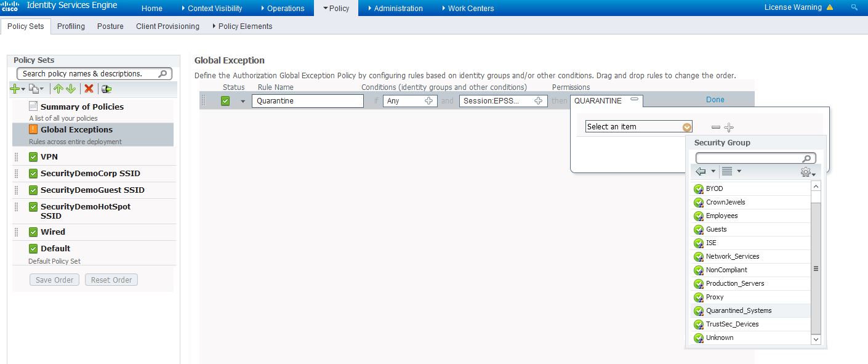Screen dimensions: 868x364
Task: Switch to the Client Provisioning tab
Action: click(168, 26)
